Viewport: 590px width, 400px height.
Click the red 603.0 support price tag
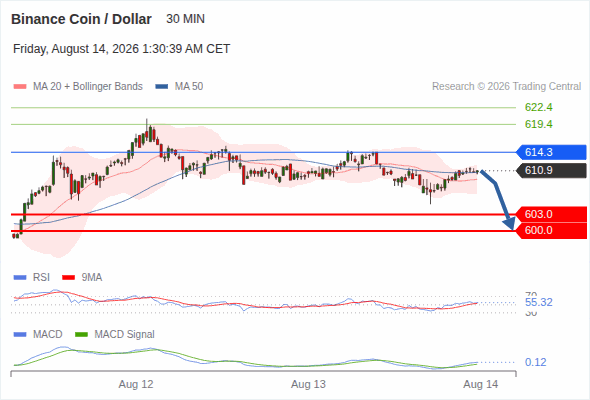[551, 214]
